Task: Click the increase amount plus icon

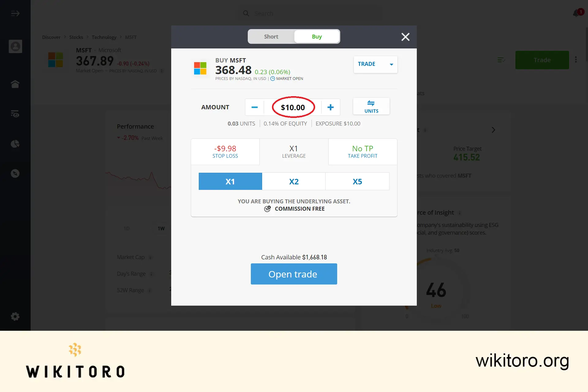Action: [331, 107]
